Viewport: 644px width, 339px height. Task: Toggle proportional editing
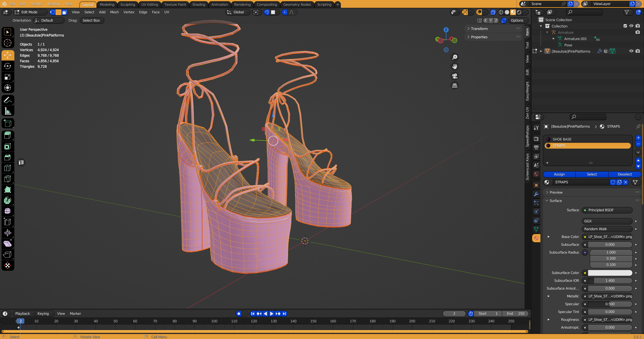coord(285,12)
